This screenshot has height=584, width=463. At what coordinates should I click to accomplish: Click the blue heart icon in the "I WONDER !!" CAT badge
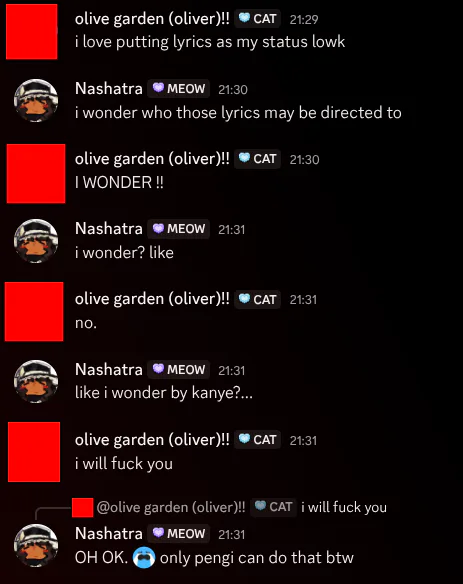pyautogui.click(x=244, y=158)
